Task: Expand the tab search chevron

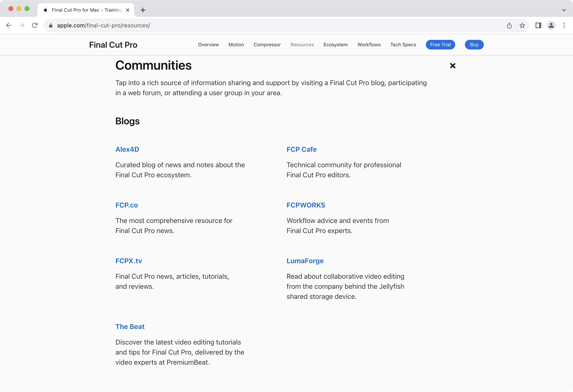Action: point(564,10)
